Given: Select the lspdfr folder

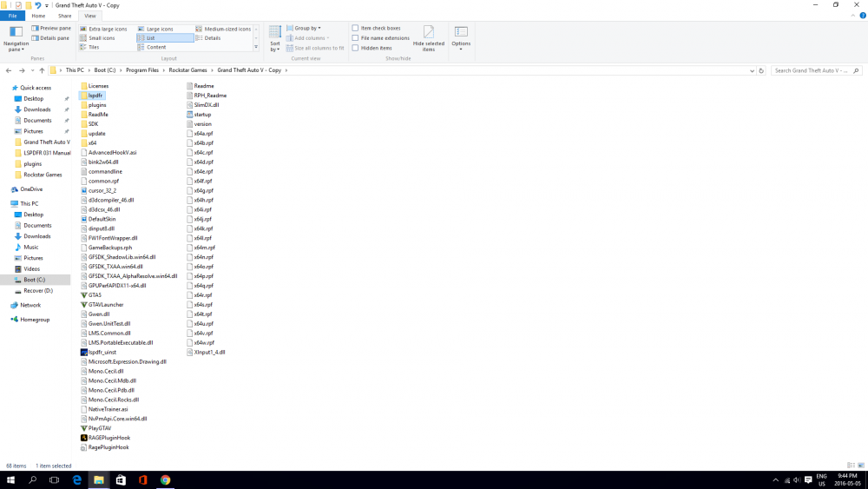Looking at the screenshot, I should [92, 96].
